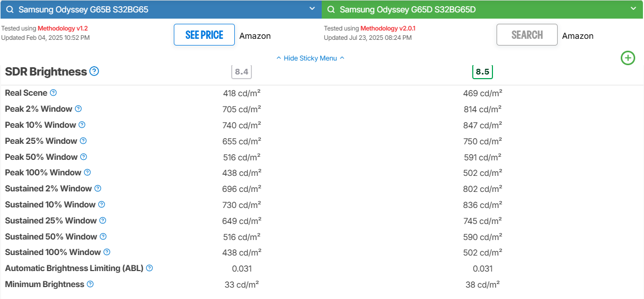
Task: Open help icon for Peak 10% Window
Action: (82, 125)
